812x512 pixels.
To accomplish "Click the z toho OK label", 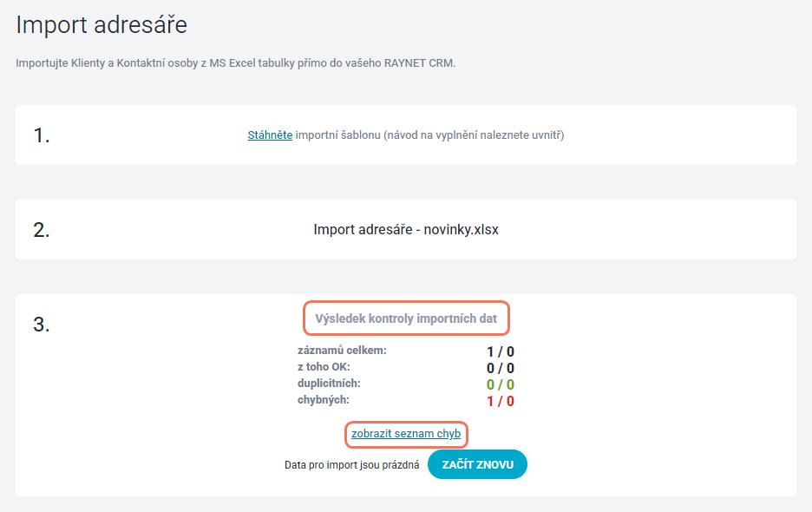I will 324,367.
